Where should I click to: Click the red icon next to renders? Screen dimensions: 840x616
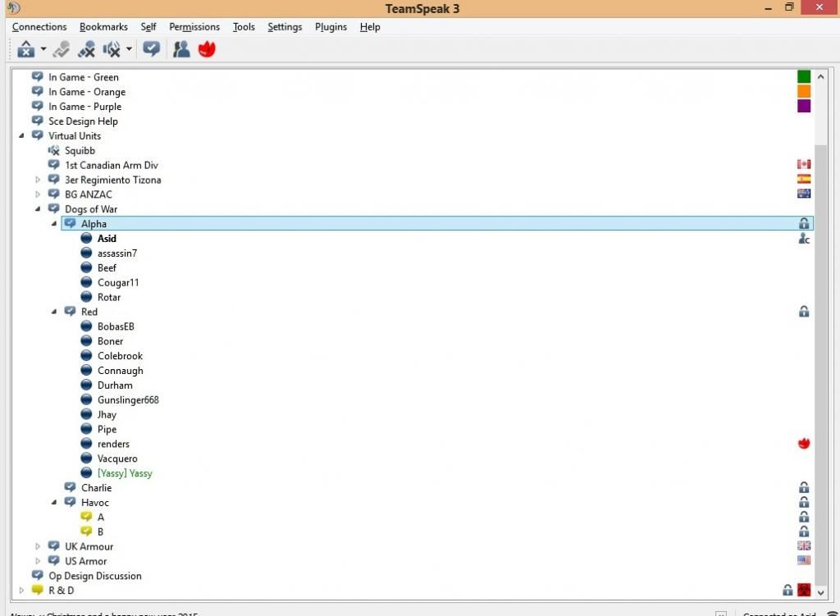pos(804,444)
